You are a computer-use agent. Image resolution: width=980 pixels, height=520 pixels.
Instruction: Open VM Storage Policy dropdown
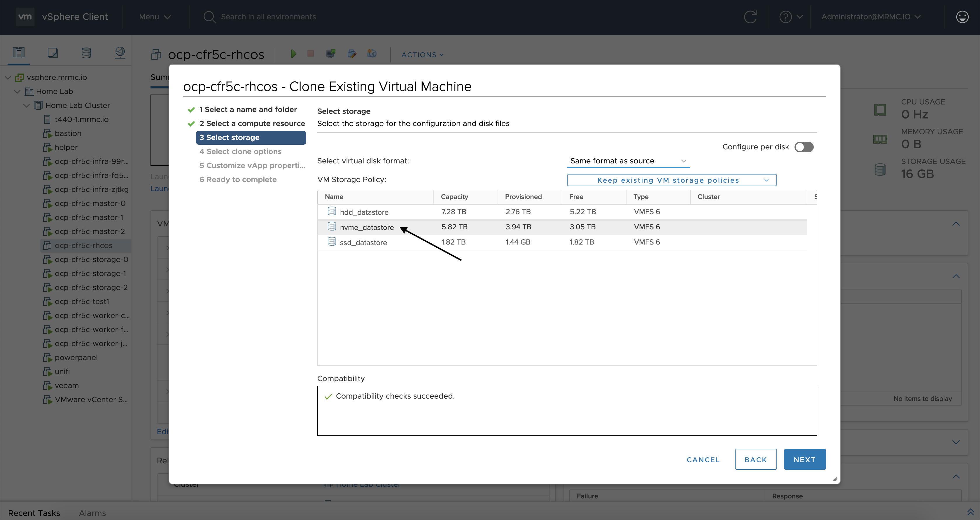[671, 180]
